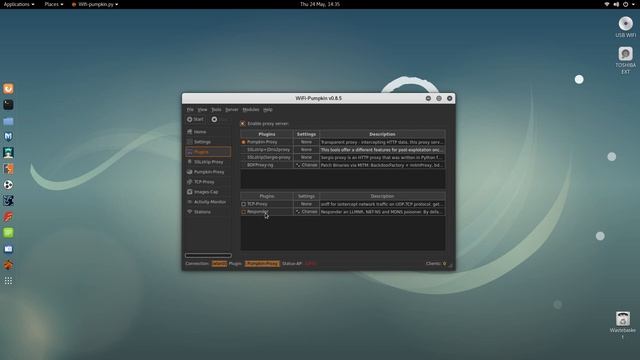Open the Files folder dock icon
The width and height of the screenshot is (640, 360).
point(8,121)
